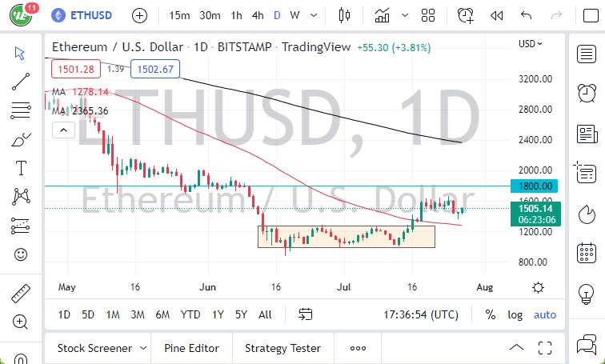This screenshot has height=364, width=605.
Task: Click the bar replay rewind icon
Action: click(x=496, y=15)
